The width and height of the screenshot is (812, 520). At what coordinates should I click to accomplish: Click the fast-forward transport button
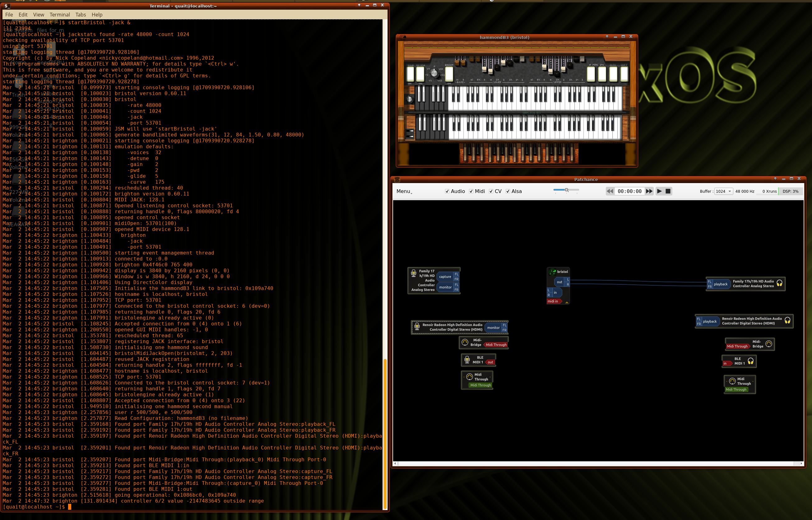(649, 191)
